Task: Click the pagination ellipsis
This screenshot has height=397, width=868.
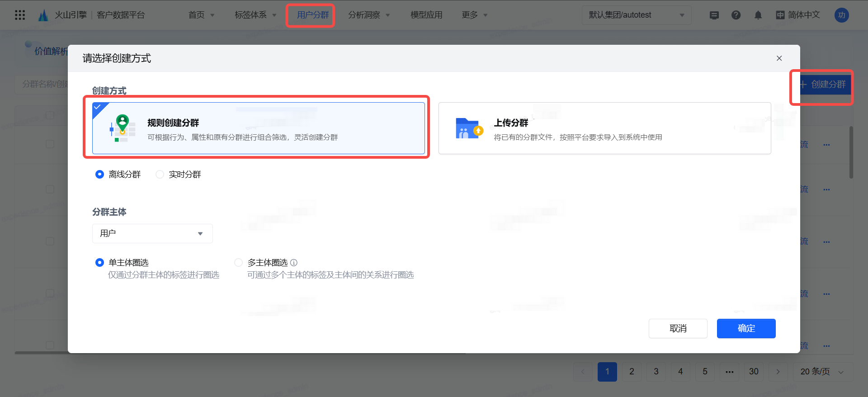Action: coord(729,372)
